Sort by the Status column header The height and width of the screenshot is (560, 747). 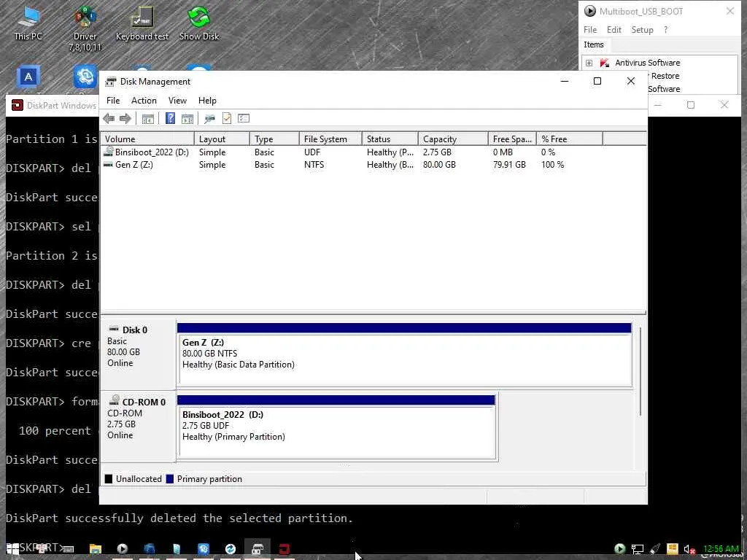(390, 139)
